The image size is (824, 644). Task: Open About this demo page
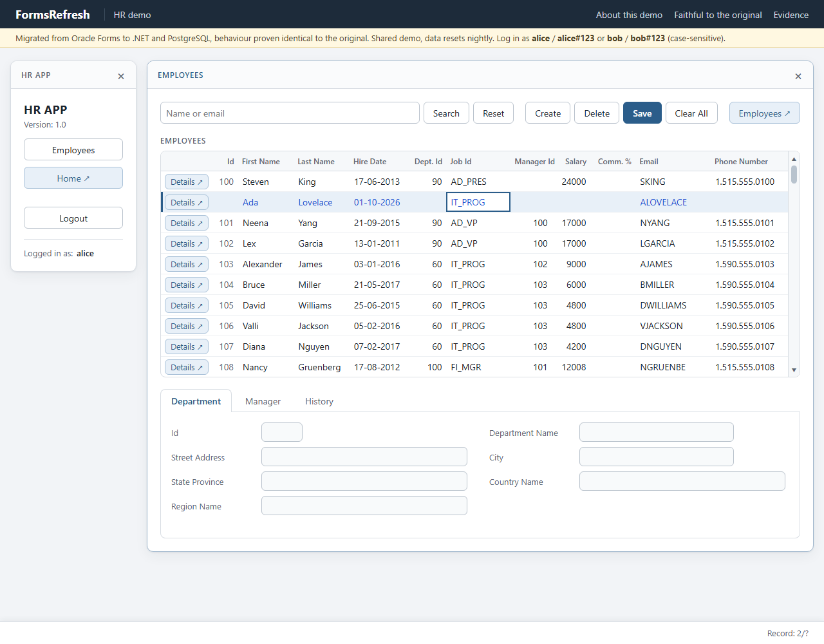click(629, 15)
